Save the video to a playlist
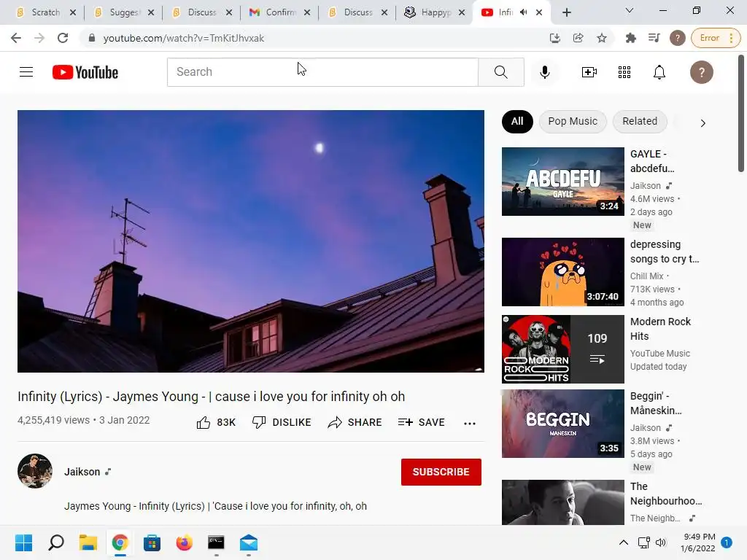Image resolution: width=747 pixels, height=560 pixels. tap(421, 422)
